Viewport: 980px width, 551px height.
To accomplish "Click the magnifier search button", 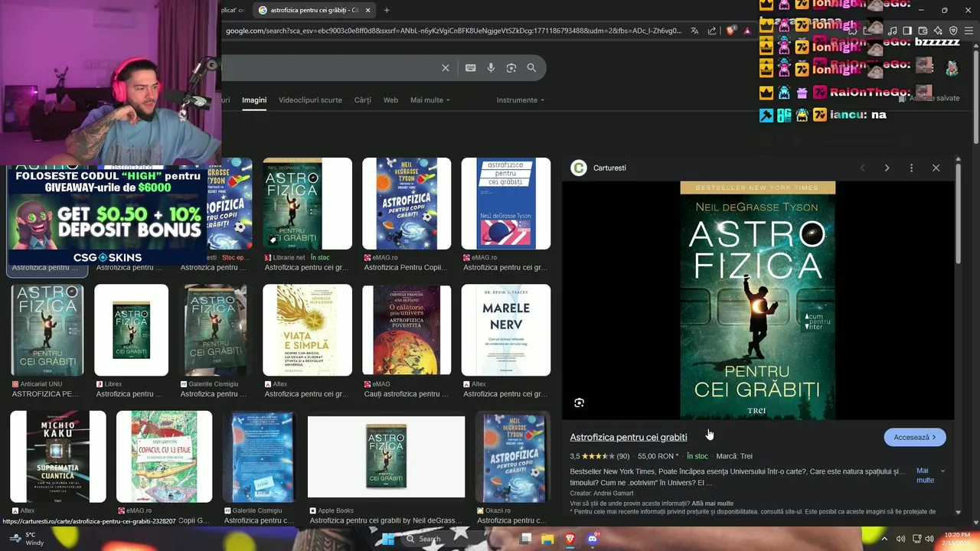I will point(531,68).
